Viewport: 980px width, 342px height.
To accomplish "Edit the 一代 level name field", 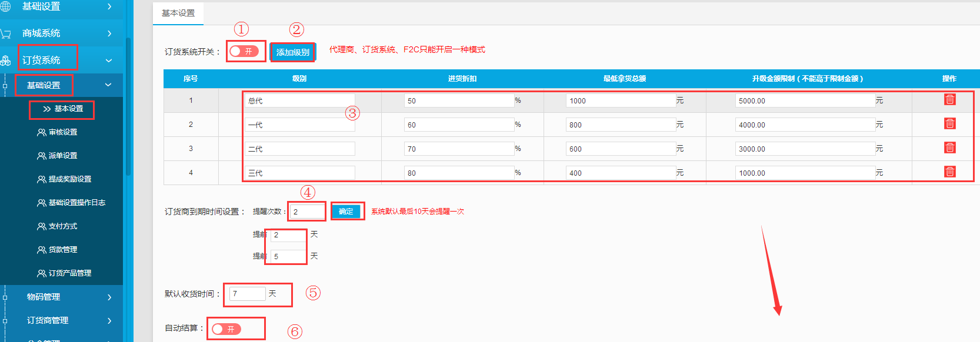I will pos(300,125).
